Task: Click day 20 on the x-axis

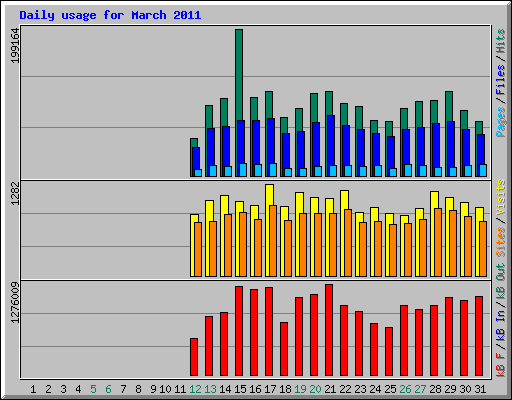Action: 315,389
